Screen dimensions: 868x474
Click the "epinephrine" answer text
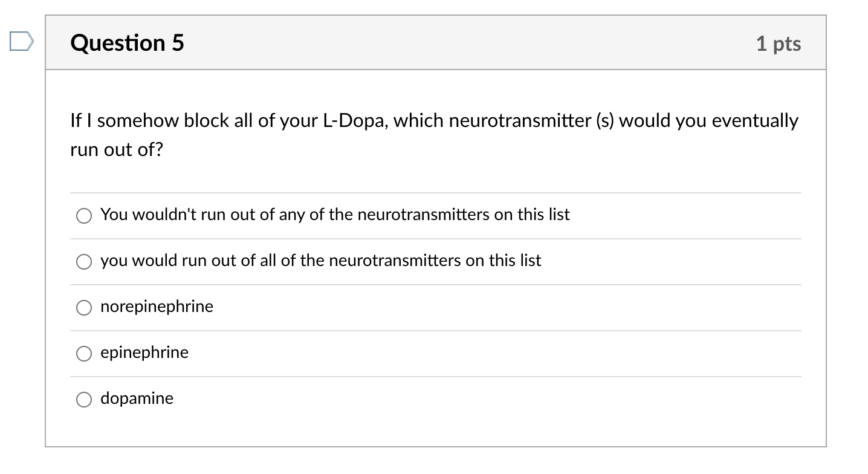pos(144,352)
